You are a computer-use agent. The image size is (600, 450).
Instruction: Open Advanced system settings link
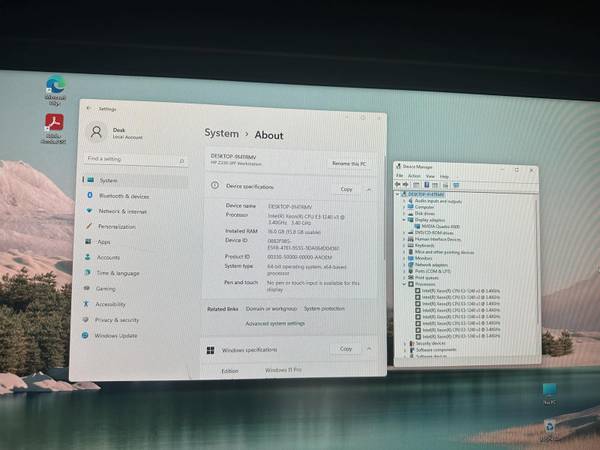[x=274, y=324]
